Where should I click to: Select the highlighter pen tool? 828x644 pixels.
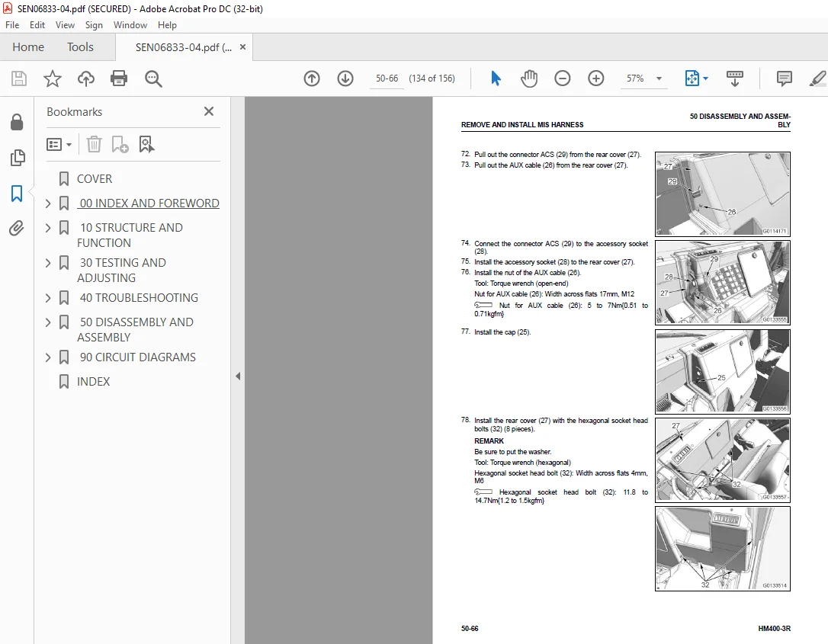[x=817, y=78]
